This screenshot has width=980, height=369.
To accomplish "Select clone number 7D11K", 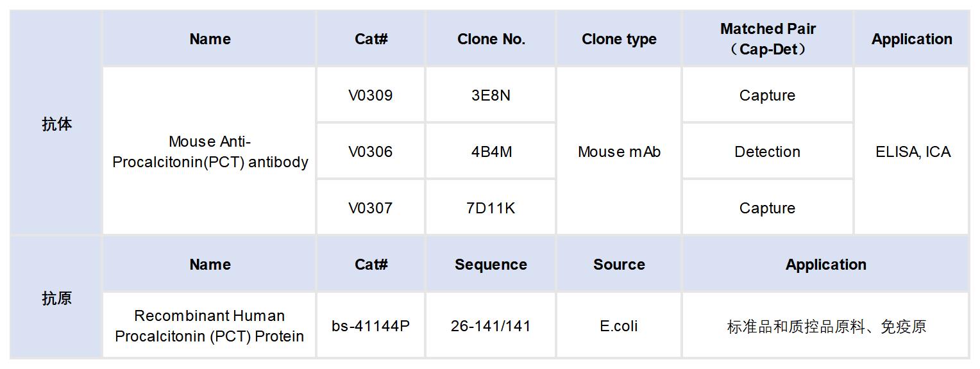I will (491, 208).
